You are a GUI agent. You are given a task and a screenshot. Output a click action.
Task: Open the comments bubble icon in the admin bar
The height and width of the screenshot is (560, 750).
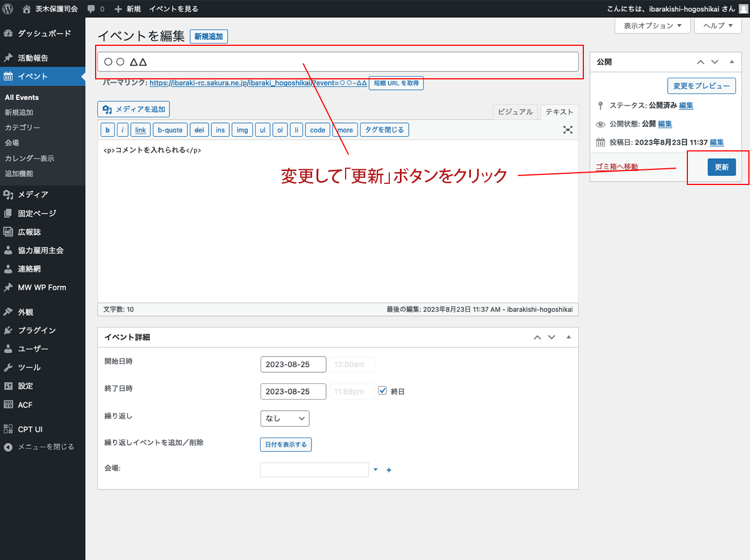pos(91,9)
